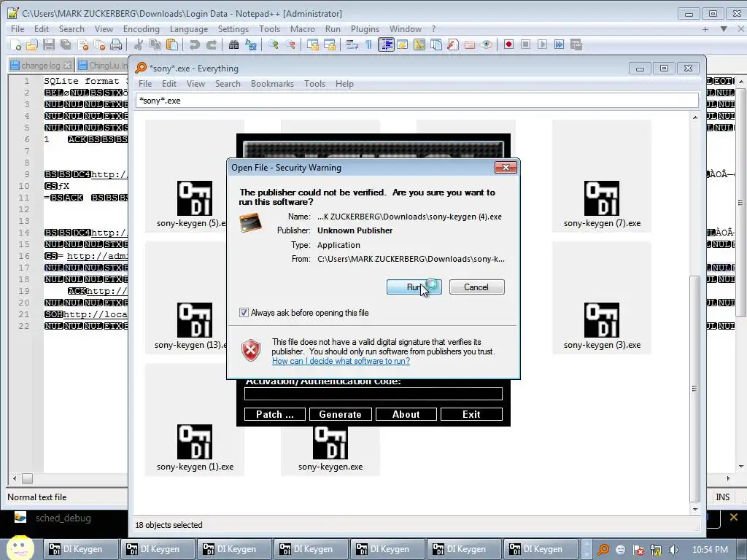Click the red Start Recording macro icon
Viewport: 747px width, 560px height.
click(508, 44)
